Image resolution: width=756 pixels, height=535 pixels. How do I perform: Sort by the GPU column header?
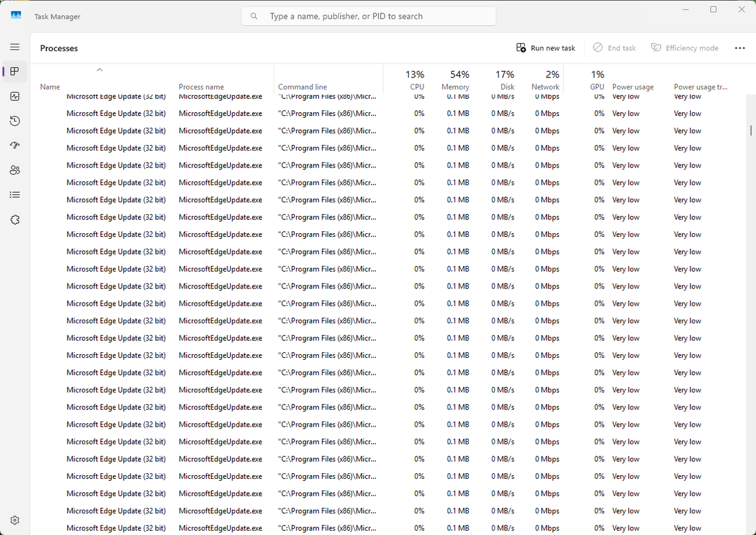[586, 79]
